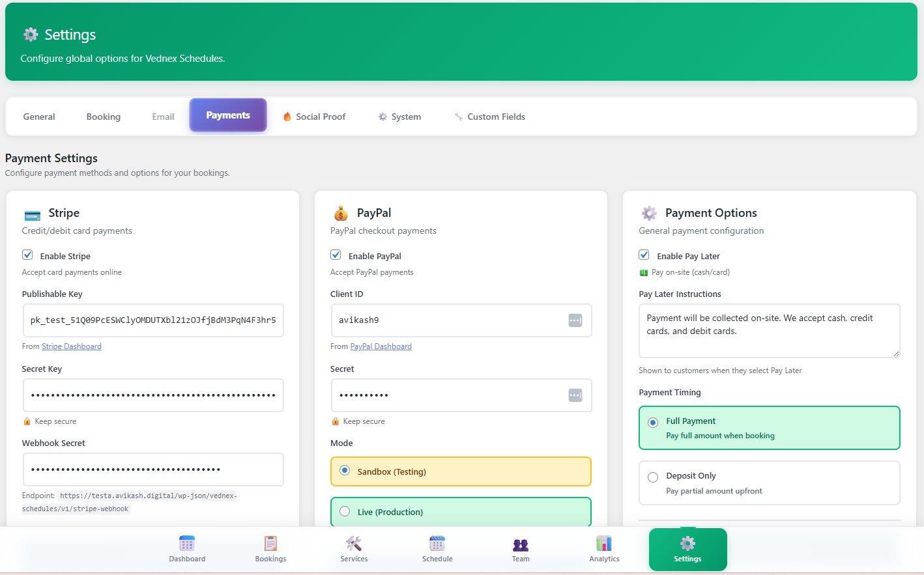Open the Team people icon

[521, 544]
